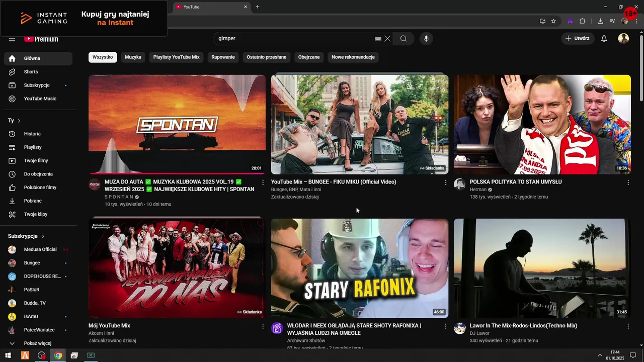This screenshot has width=644, height=362.
Task: Open the YouTube account avatar menu
Action: tap(623, 39)
